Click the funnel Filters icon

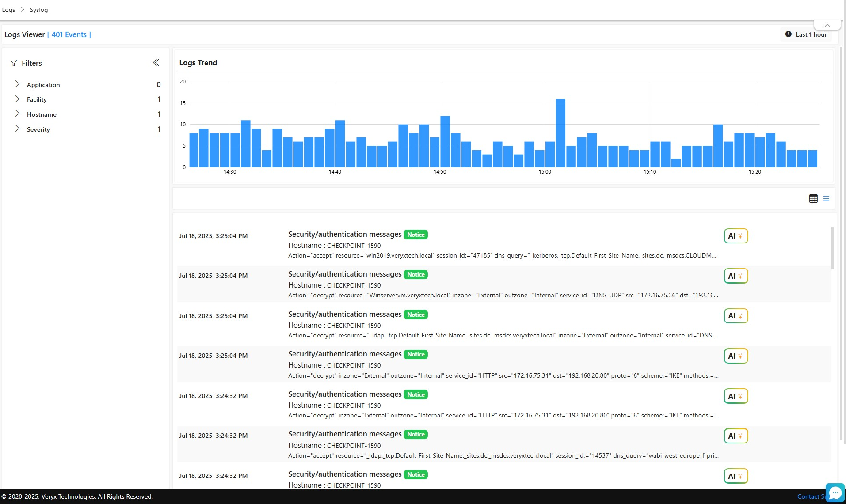point(14,63)
